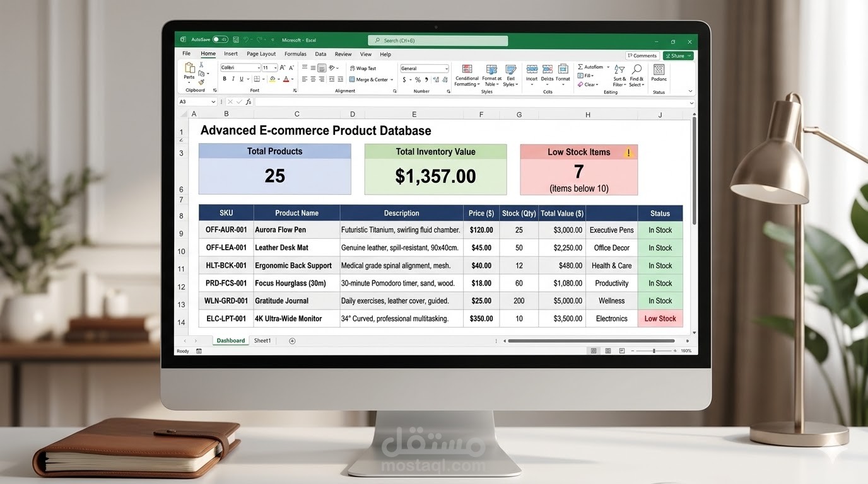Click the Comments button
Screen dimensions: 868x484
[642, 55]
